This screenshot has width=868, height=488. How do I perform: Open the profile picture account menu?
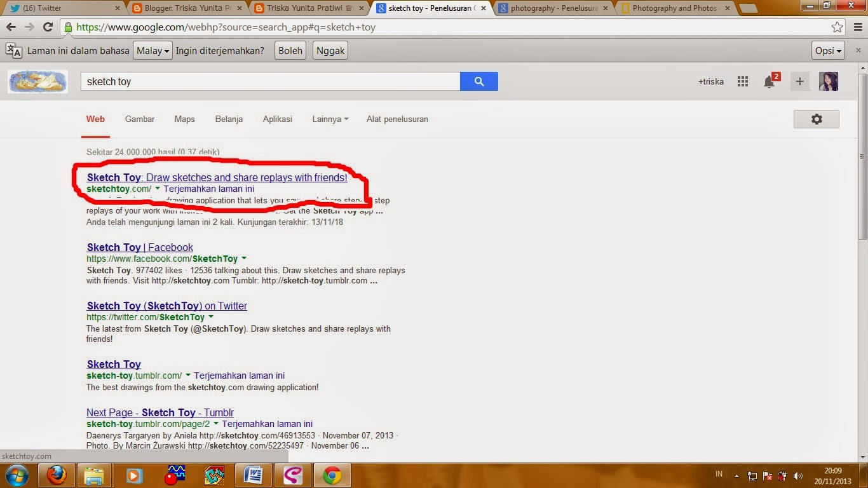coord(829,81)
